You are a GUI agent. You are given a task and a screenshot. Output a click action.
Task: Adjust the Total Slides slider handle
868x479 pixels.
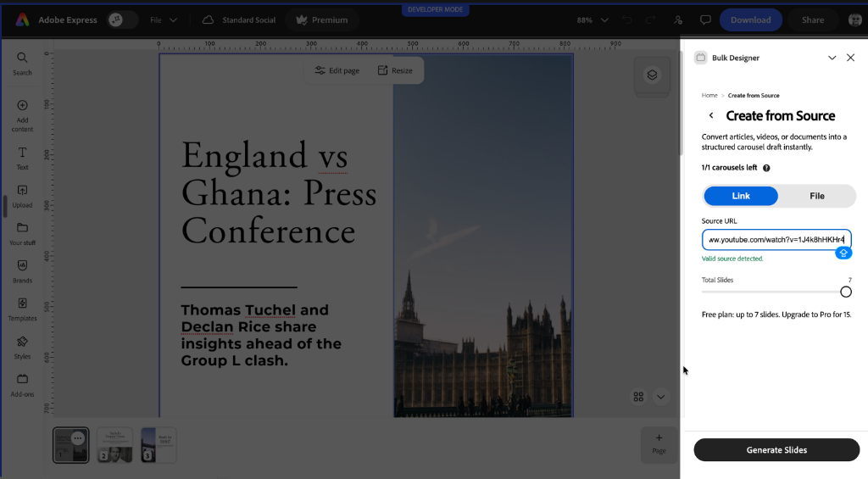coord(845,292)
